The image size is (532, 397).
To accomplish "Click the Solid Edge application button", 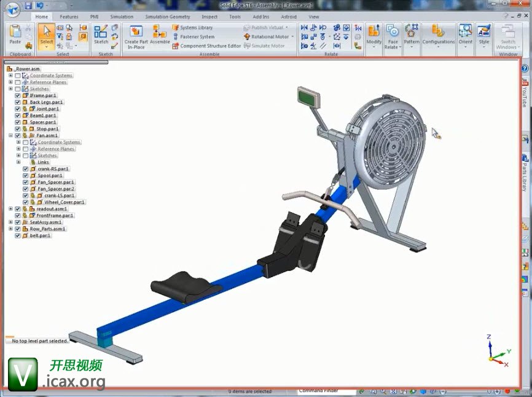I will (x=12, y=9).
